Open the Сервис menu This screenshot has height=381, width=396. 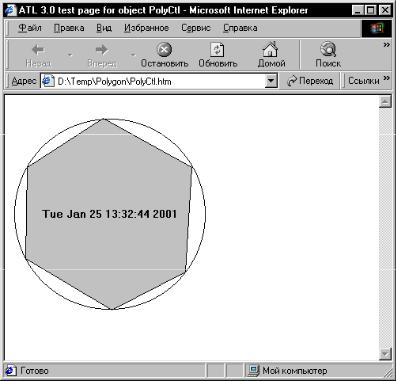pyautogui.click(x=196, y=28)
